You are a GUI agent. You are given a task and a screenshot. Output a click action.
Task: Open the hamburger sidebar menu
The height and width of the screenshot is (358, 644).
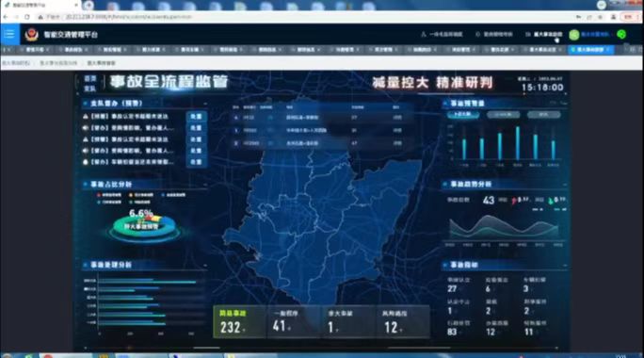point(9,34)
